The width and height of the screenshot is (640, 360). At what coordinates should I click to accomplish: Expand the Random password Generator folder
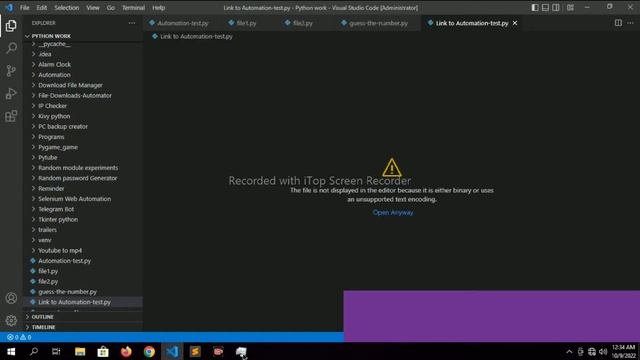coord(78,178)
